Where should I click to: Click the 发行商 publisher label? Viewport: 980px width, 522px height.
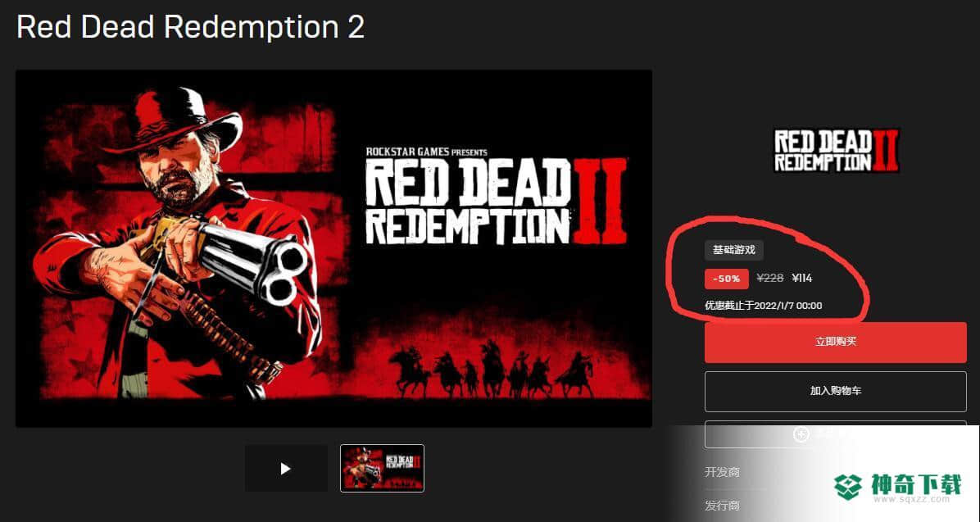click(x=722, y=505)
